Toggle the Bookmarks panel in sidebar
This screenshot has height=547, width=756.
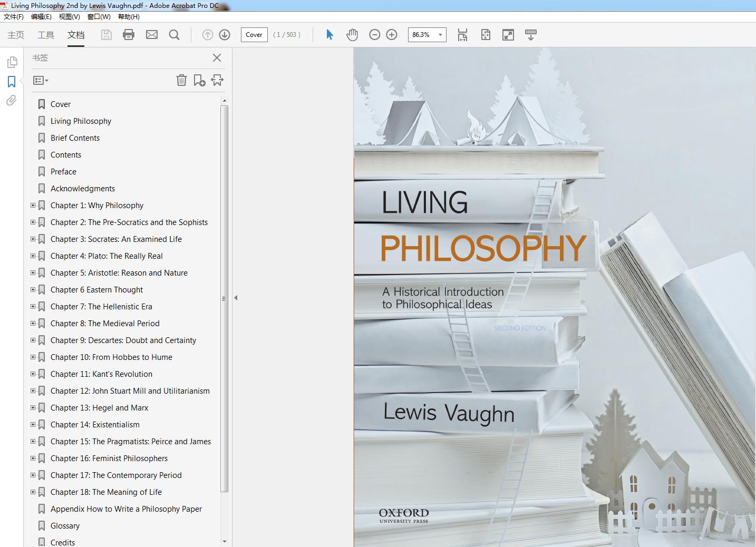click(x=12, y=82)
